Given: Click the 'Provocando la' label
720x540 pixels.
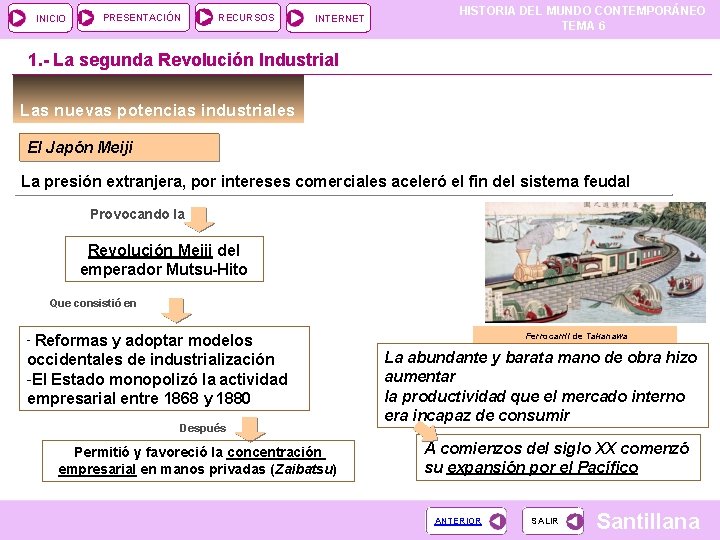Looking at the screenshot, I should point(137,214).
